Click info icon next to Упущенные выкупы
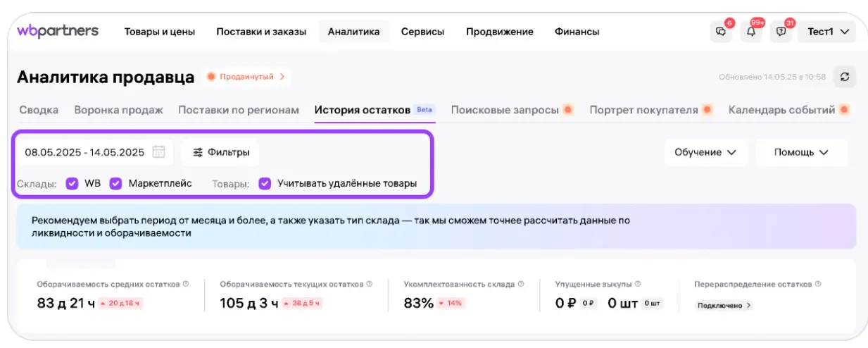 (x=638, y=284)
